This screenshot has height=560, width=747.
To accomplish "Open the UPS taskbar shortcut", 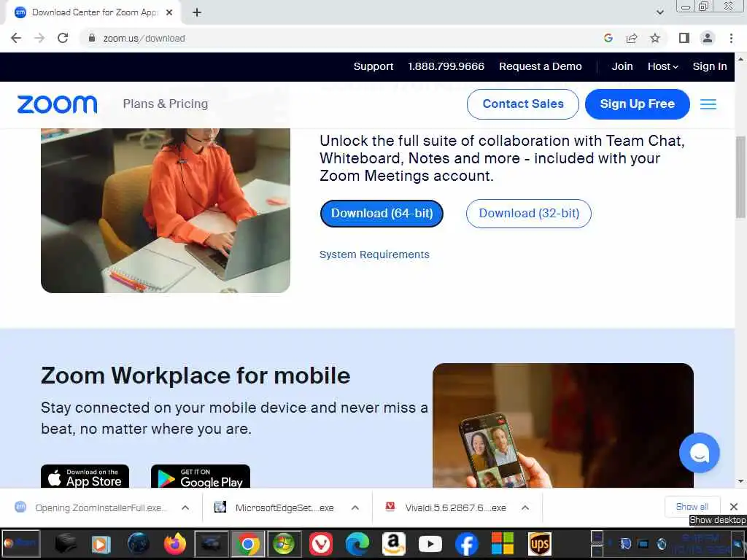I will pyautogui.click(x=540, y=544).
